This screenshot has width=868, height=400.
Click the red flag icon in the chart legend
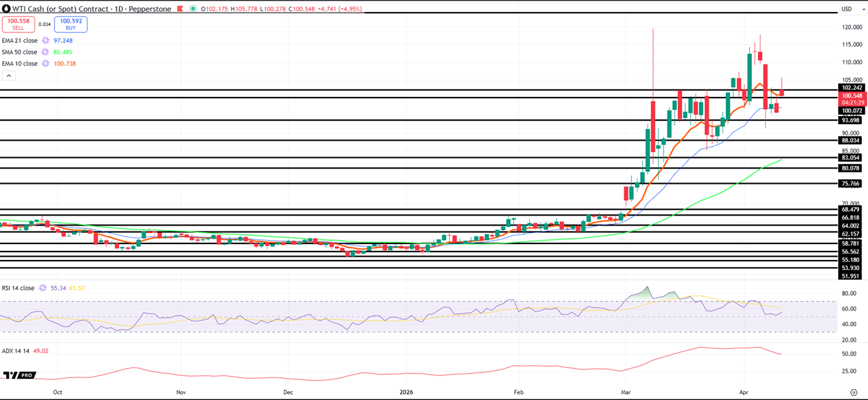[x=181, y=9]
